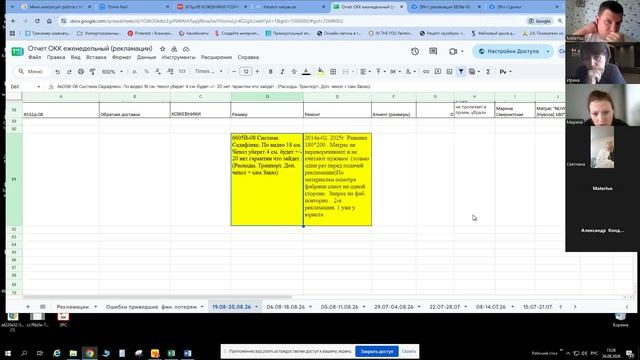Increase font size with plus button
This screenshot has height=360, width=640.
click(257, 71)
